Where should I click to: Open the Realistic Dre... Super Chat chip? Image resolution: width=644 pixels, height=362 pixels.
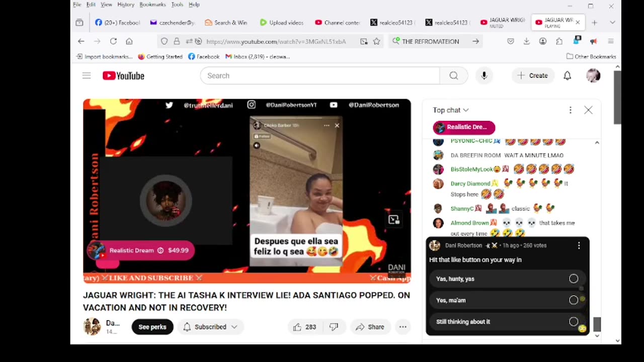coord(464,127)
